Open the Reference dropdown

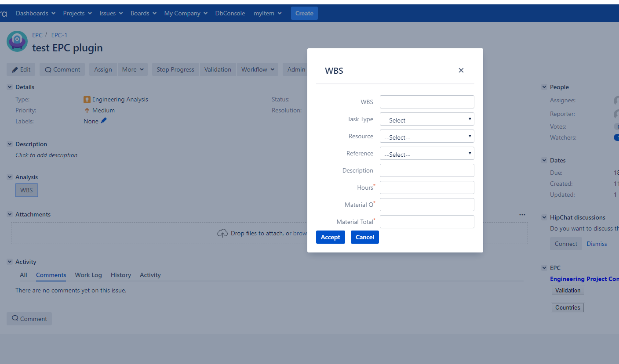pos(427,154)
